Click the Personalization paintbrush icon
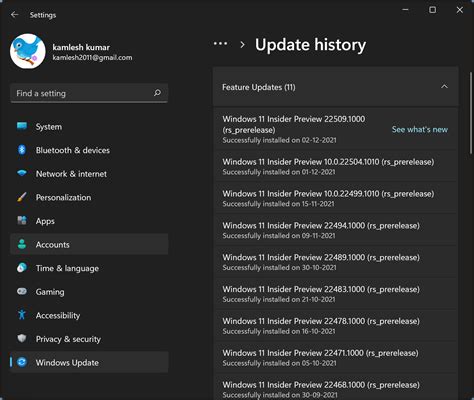The width and height of the screenshot is (474, 400). pos(22,197)
